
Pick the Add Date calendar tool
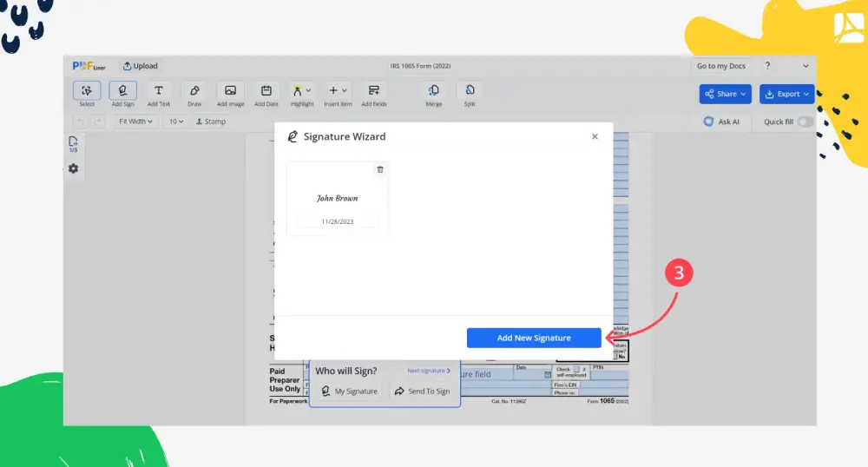[x=266, y=91]
